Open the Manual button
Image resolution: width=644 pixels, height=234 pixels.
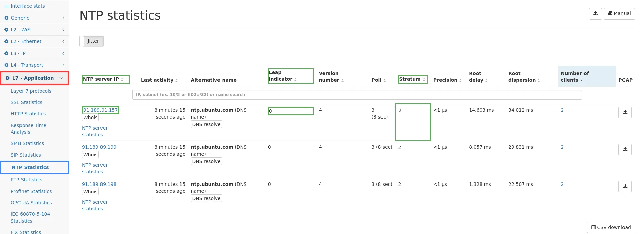point(619,14)
